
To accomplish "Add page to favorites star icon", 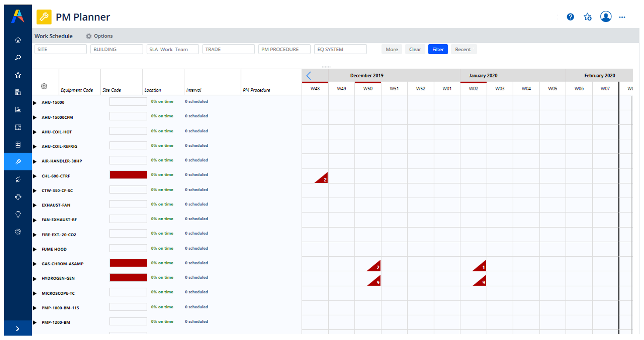I will point(588,17).
